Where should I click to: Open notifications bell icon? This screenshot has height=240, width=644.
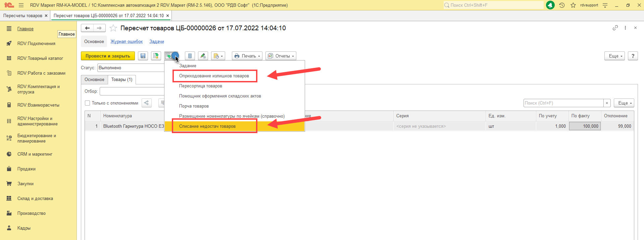(550, 5)
